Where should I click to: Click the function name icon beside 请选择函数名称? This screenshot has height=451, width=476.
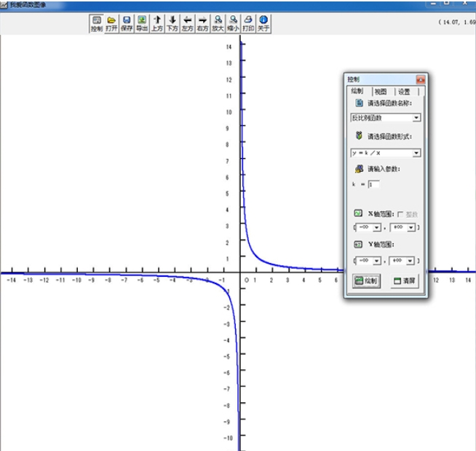point(359,103)
